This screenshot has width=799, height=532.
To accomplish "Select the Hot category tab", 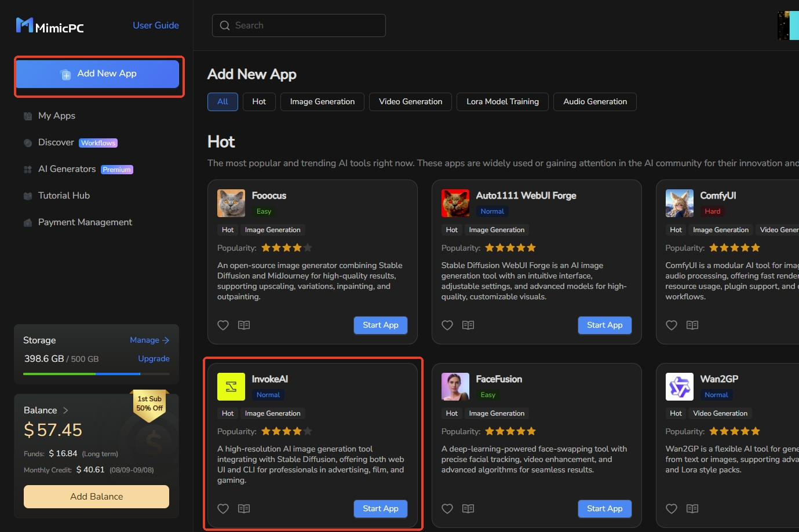I will coord(259,102).
